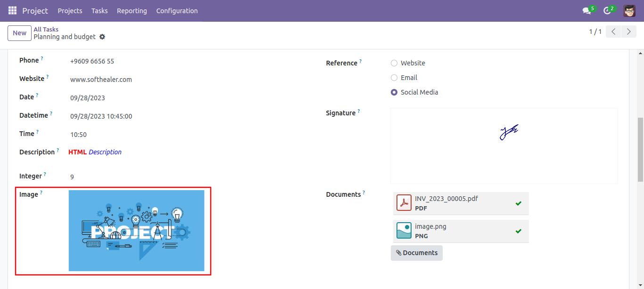
Task: Click the Planning and budget title
Action: (x=65, y=37)
